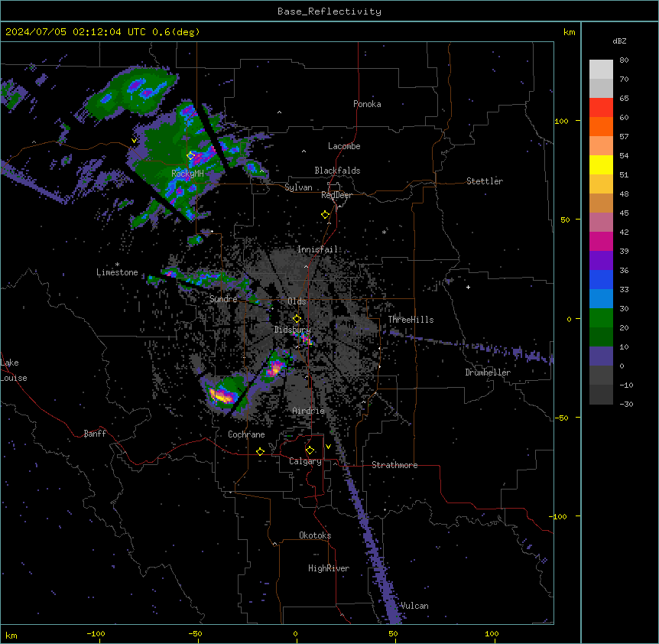Click the RedDeer city label
Image resolution: width=659 pixels, height=644 pixels.
[x=337, y=195]
